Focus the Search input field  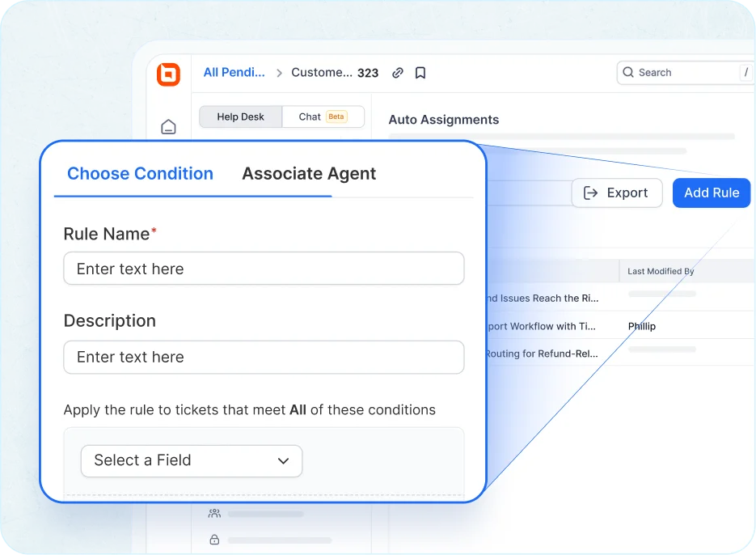click(x=685, y=72)
